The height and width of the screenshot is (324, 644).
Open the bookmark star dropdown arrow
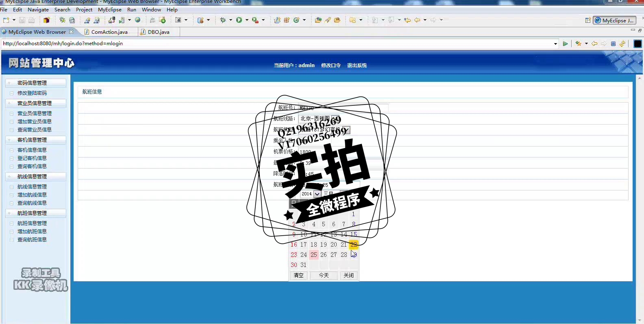pos(586,44)
